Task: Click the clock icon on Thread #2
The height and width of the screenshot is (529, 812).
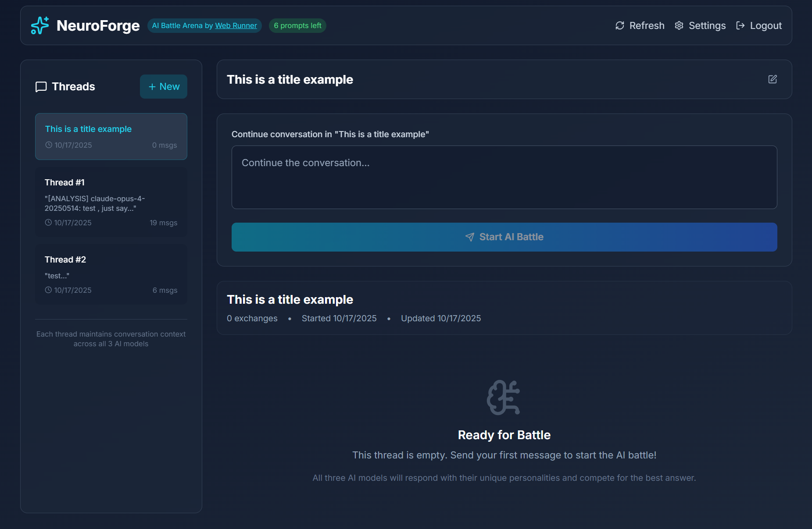Action: 49,290
